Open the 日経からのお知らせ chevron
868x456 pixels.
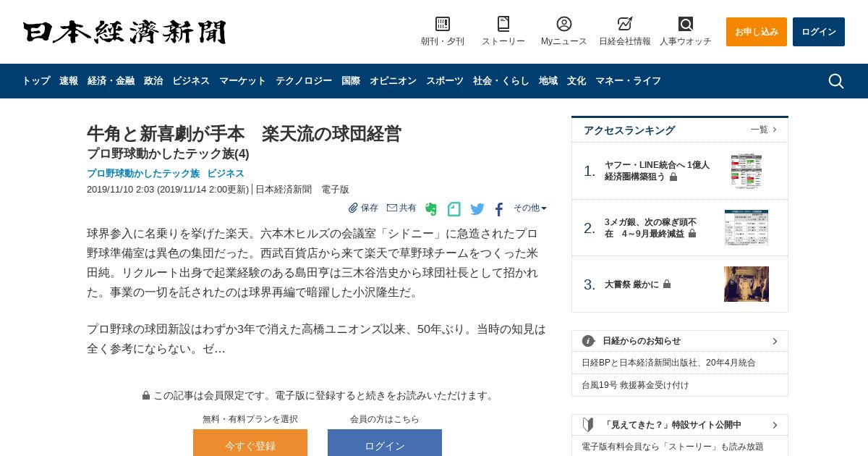[x=775, y=341]
